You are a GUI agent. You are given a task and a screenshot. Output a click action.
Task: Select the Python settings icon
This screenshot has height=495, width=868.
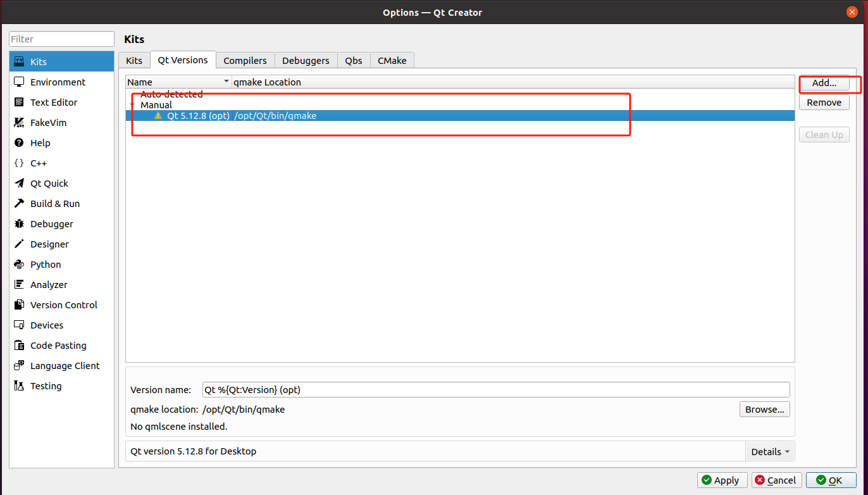(x=19, y=265)
